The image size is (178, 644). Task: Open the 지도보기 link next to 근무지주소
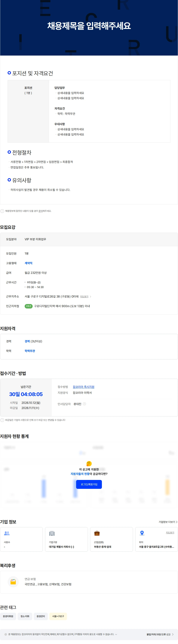[84, 296]
